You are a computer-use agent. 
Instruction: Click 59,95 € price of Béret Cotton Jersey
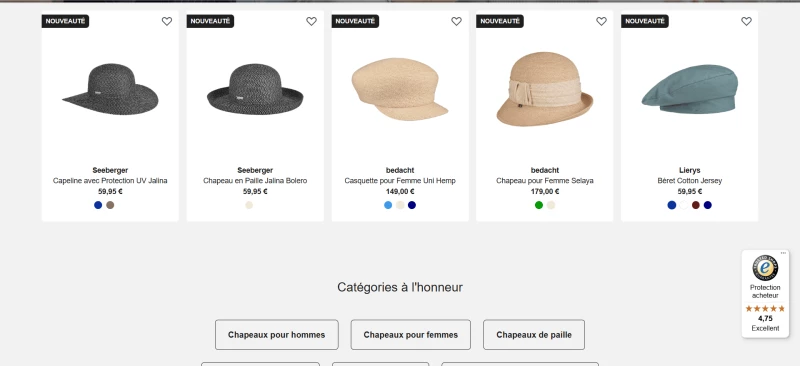pos(690,191)
